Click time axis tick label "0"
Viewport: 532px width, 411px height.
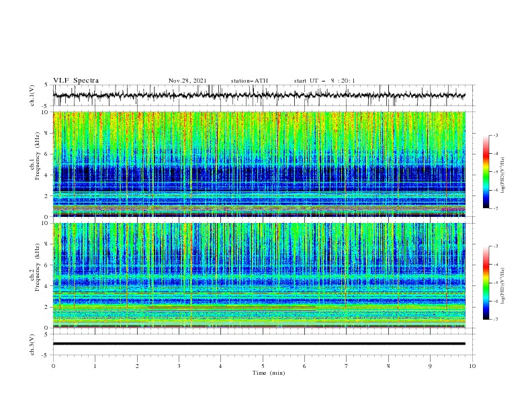(53, 366)
